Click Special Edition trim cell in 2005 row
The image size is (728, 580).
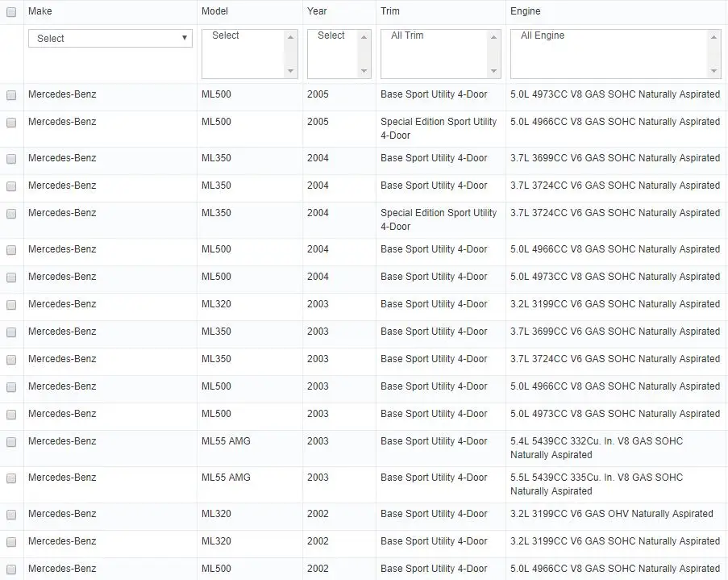(439, 129)
